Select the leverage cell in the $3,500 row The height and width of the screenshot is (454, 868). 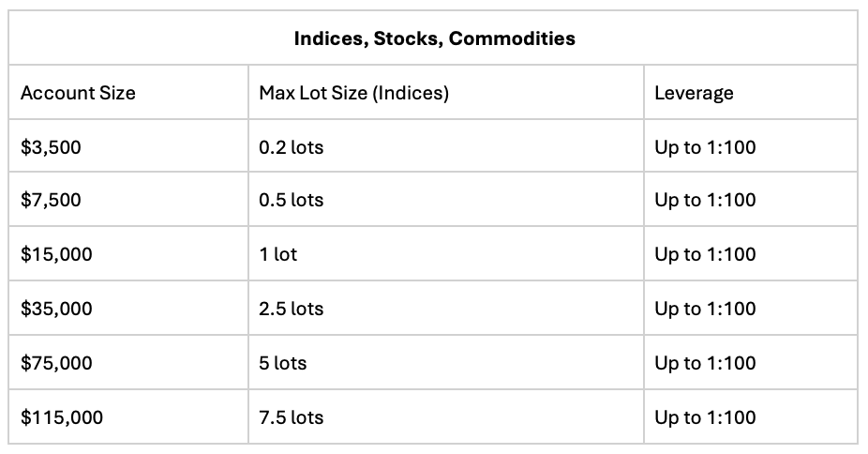[x=751, y=145]
